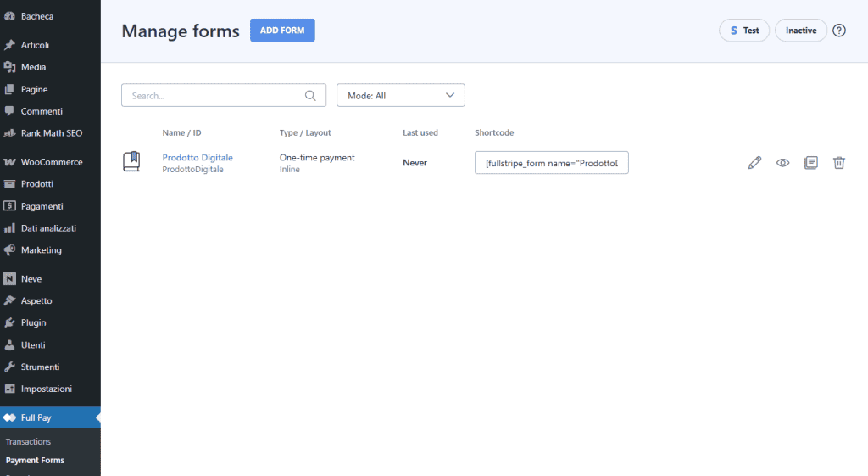
Task: Click the Mode dropdown chevron arrow
Action: point(450,95)
